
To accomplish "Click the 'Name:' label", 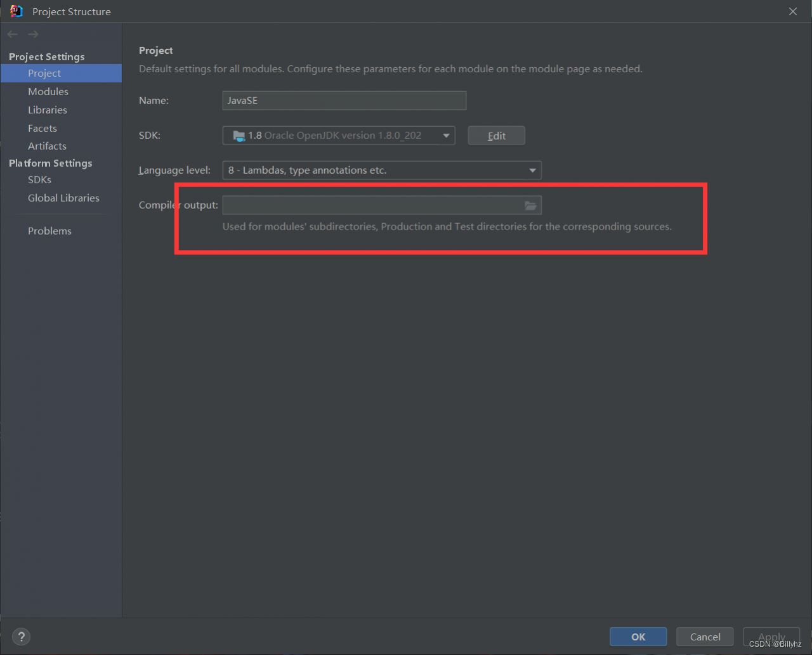I will [x=154, y=101].
